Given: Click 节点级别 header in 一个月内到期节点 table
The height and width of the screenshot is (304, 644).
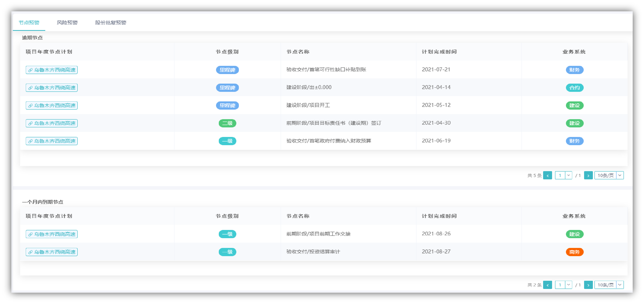Looking at the screenshot, I should click(227, 216).
